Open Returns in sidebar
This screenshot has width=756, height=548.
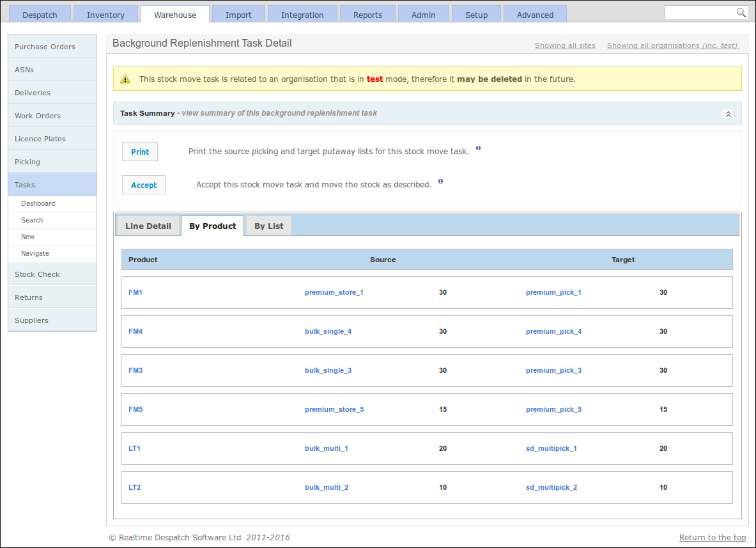click(52, 297)
